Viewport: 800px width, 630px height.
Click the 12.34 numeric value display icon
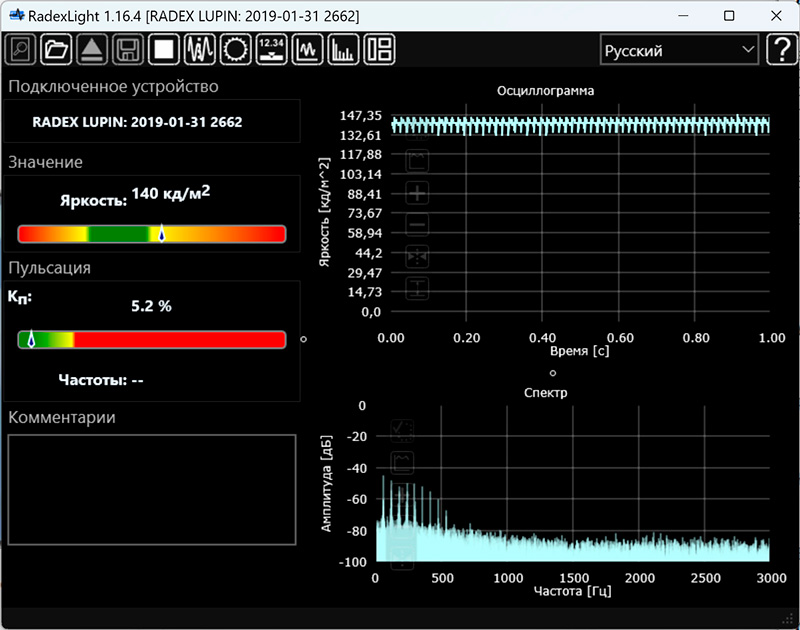(x=271, y=49)
